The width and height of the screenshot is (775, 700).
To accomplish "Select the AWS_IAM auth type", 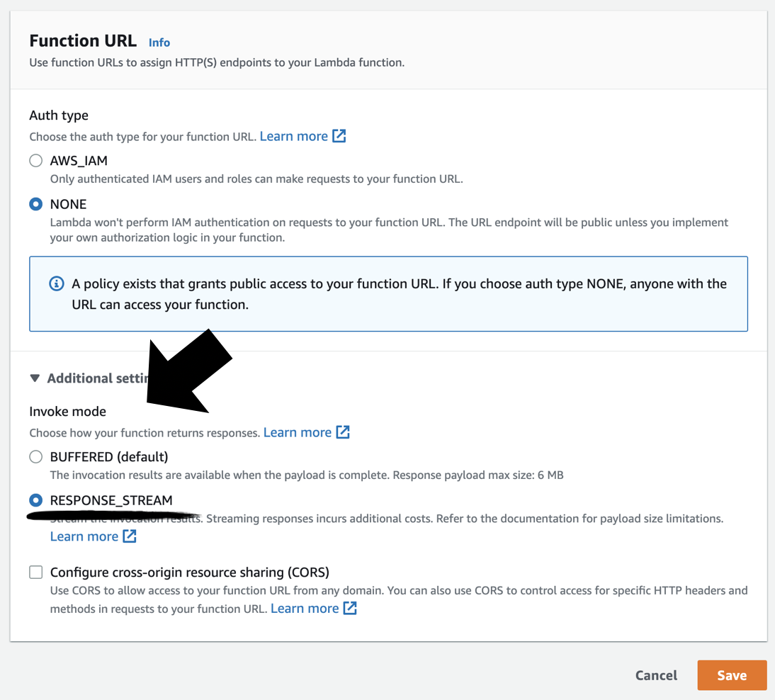I will 35,160.
